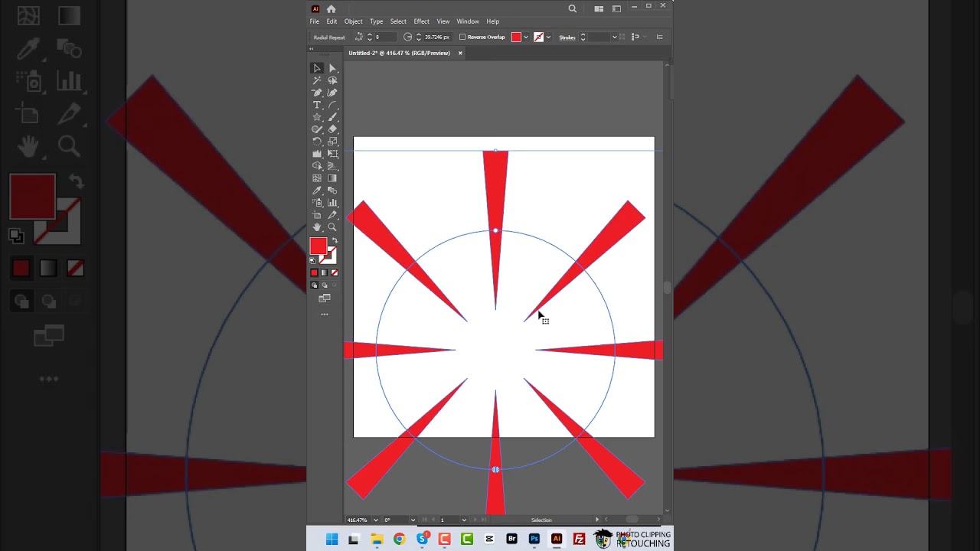980x551 pixels.
Task: Expand stroke color dropdown in control bar
Action: coord(548,37)
